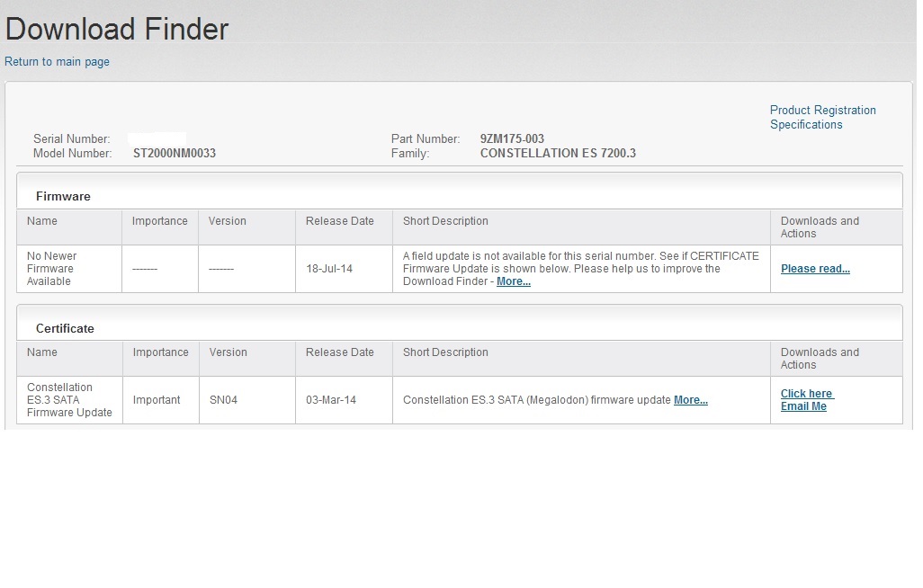Select the Family label
Viewport: 923px width, 588px height.
pos(410,154)
